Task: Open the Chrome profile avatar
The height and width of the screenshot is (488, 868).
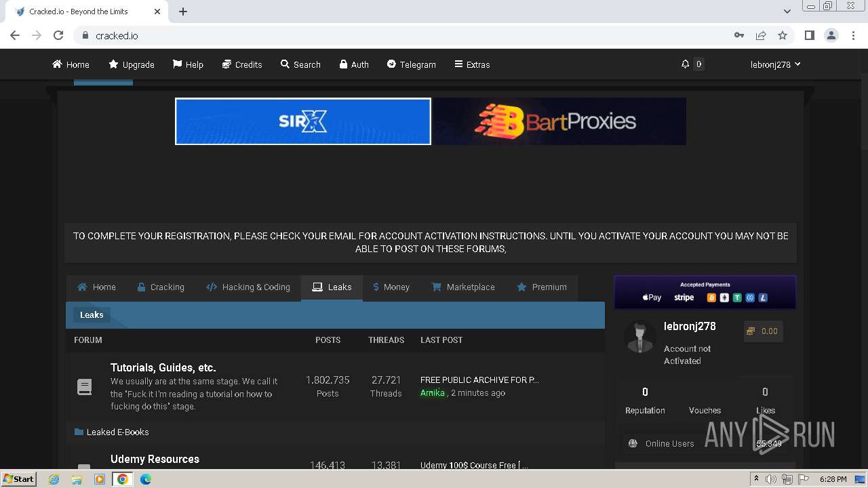Action: pyautogui.click(x=831, y=35)
